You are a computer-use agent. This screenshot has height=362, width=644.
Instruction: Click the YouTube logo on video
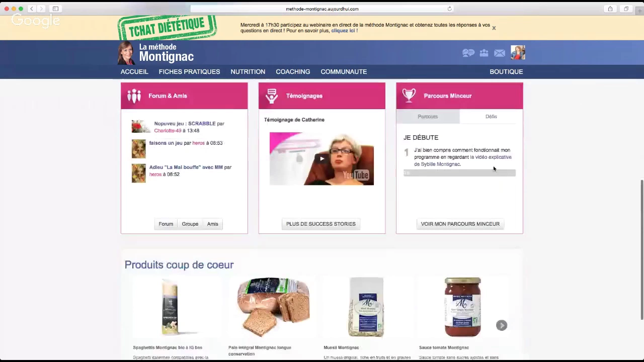pyautogui.click(x=356, y=175)
